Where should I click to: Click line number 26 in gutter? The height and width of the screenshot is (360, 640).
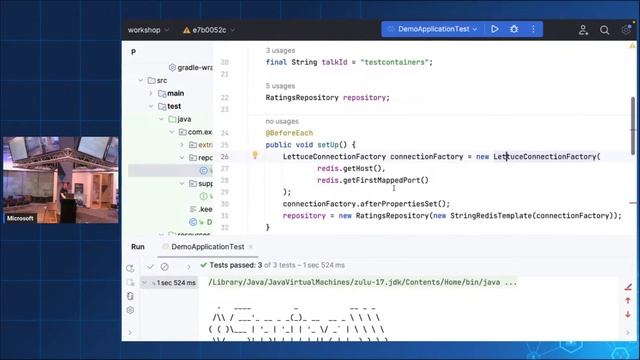224,157
